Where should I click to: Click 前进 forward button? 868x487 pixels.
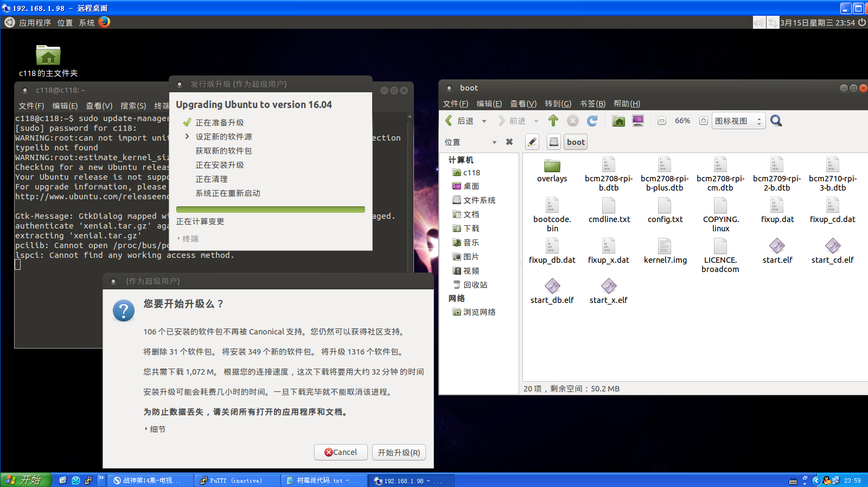click(x=512, y=121)
